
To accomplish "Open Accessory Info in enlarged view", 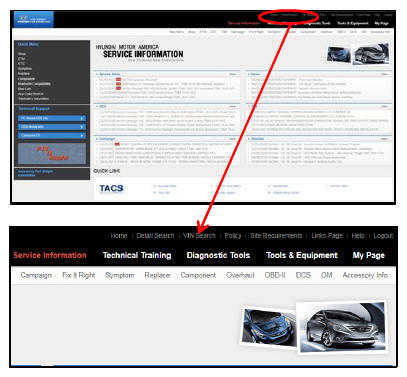I will point(365,275).
